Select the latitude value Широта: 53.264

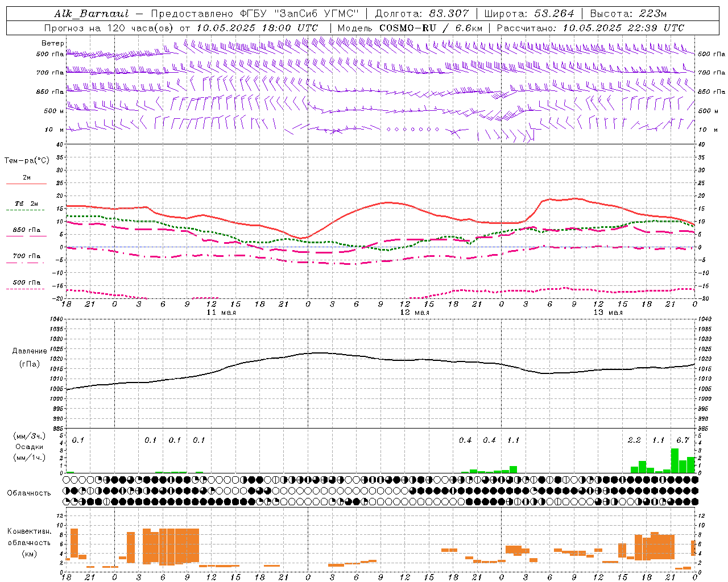(529, 14)
